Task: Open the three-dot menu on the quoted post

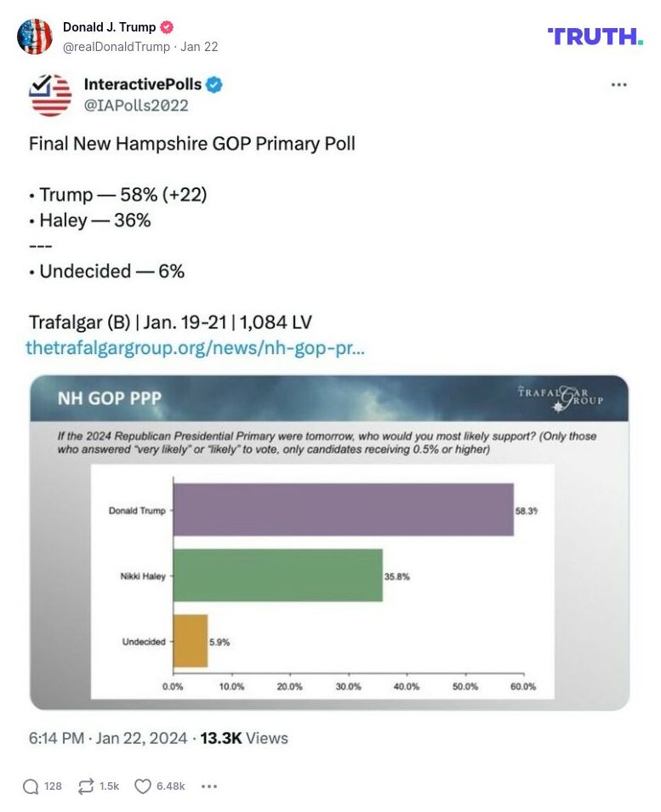Action: [618, 84]
